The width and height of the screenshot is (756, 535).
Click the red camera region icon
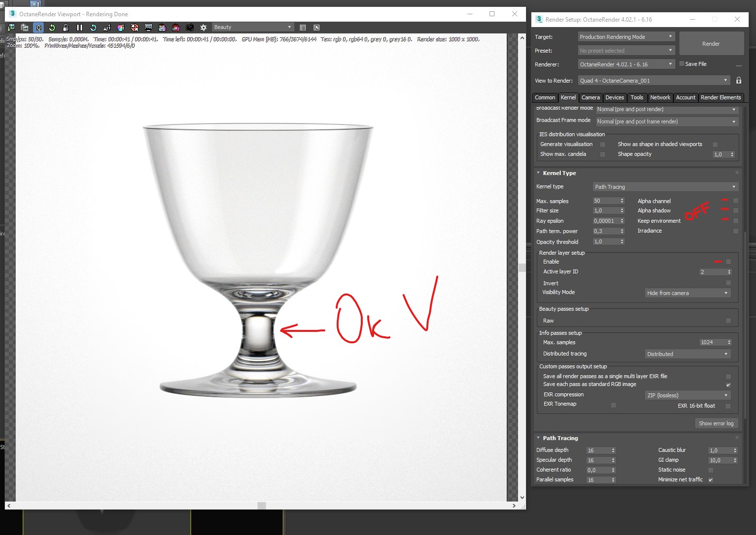[x=176, y=28]
